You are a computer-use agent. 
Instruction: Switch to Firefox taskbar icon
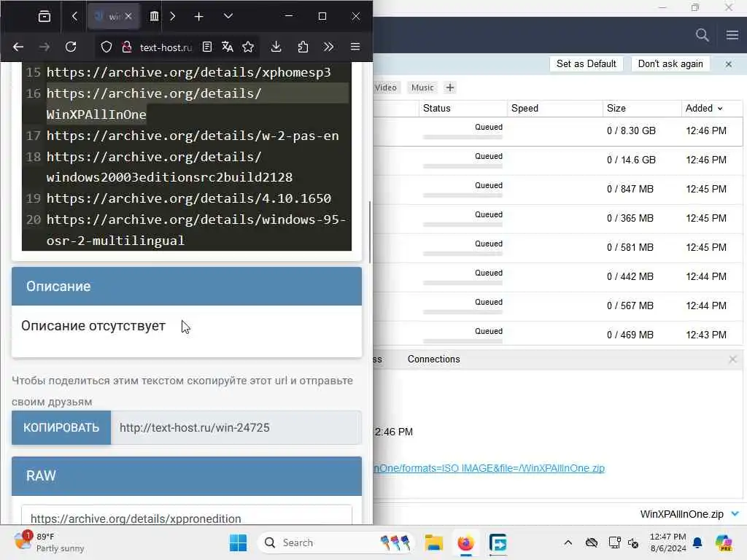coord(465,542)
